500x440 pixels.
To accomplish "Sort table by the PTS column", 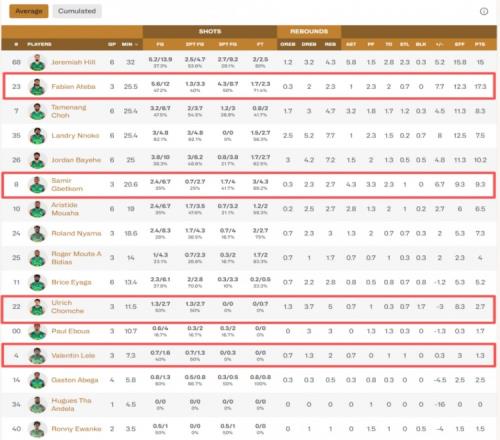I will (x=480, y=44).
